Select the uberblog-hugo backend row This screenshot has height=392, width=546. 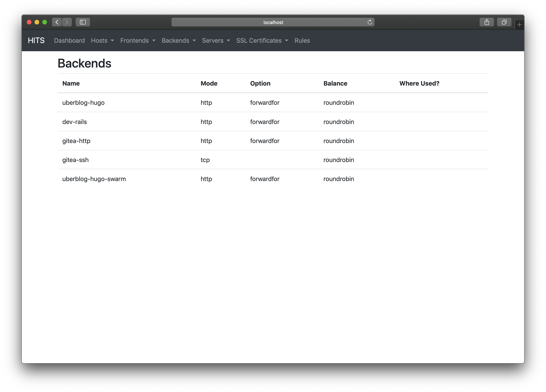(83, 103)
